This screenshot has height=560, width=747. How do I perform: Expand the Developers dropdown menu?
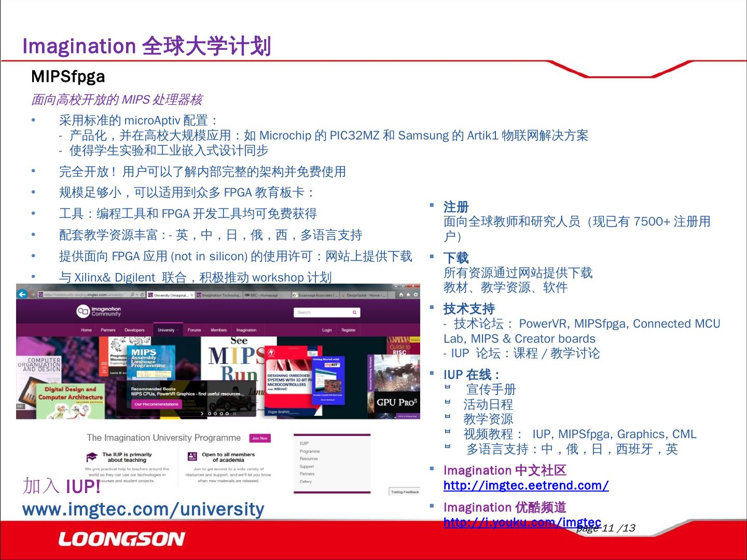(136, 330)
